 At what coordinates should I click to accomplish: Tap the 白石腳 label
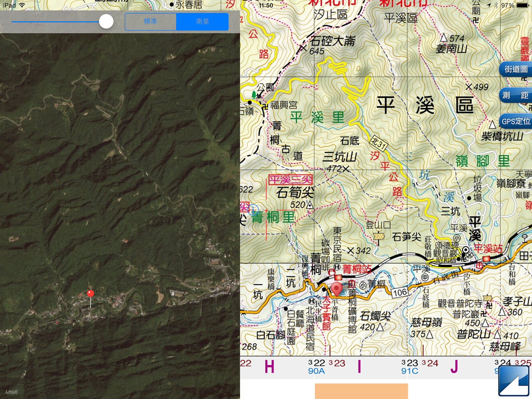point(271,334)
